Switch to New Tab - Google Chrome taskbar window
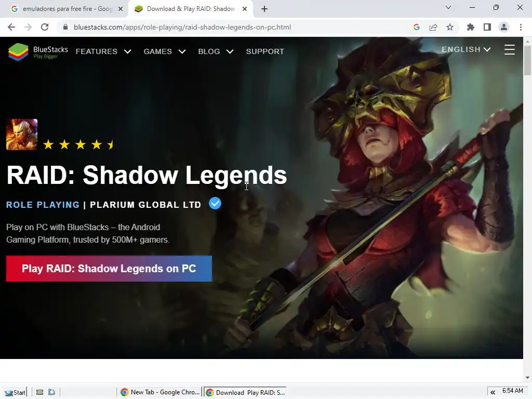The width and height of the screenshot is (532, 399). 160,392
